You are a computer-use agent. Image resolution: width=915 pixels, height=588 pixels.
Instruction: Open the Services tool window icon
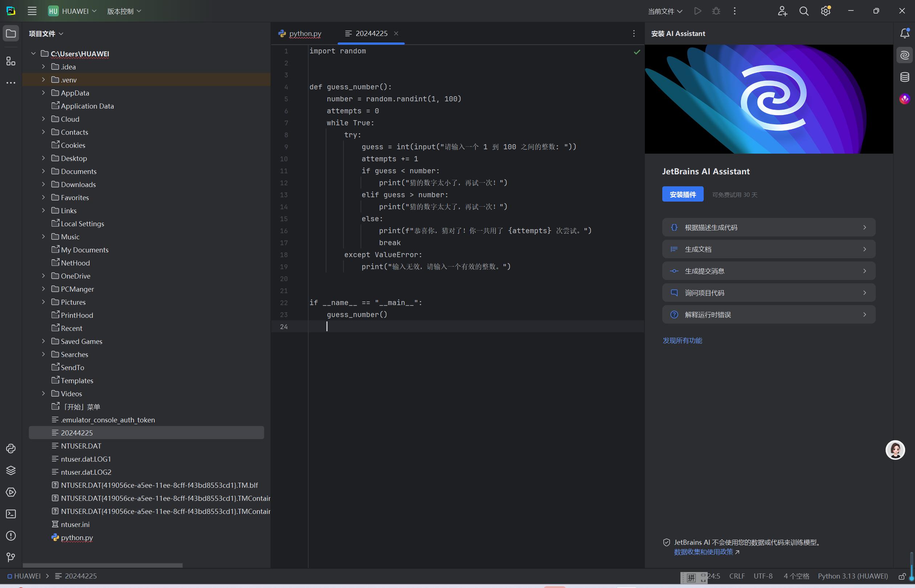pos(11,492)
